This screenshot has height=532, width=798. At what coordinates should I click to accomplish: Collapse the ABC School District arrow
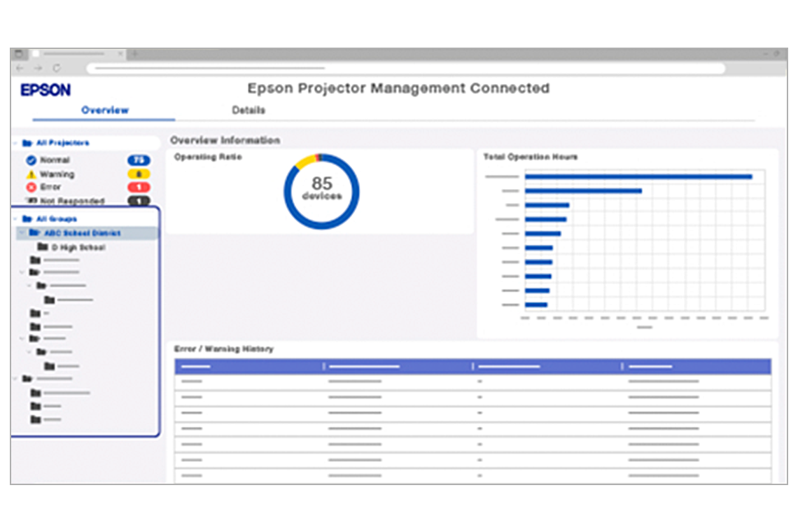pyautogui.click(x=22, y=233)
